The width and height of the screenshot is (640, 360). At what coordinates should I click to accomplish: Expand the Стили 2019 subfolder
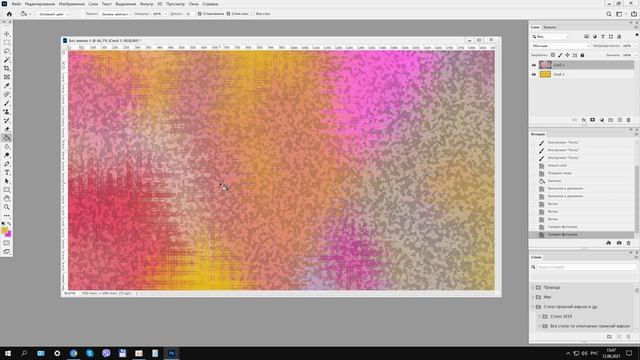pos(540,316)
